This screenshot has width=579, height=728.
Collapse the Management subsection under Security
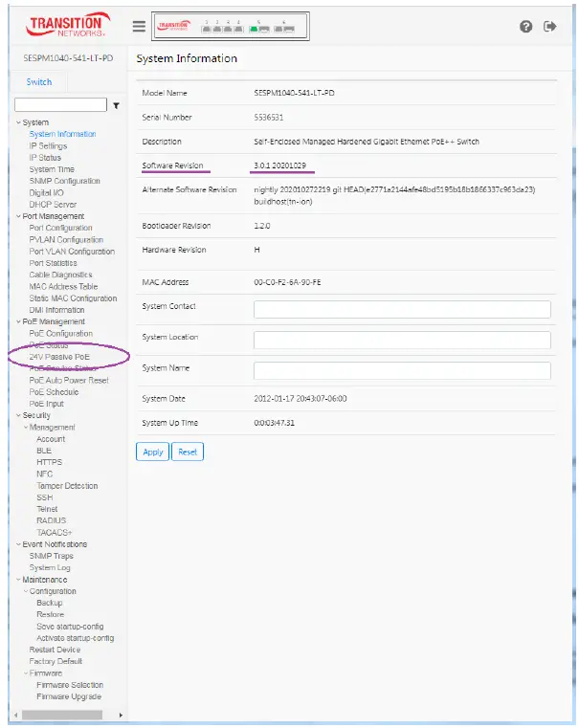(26, 428)
